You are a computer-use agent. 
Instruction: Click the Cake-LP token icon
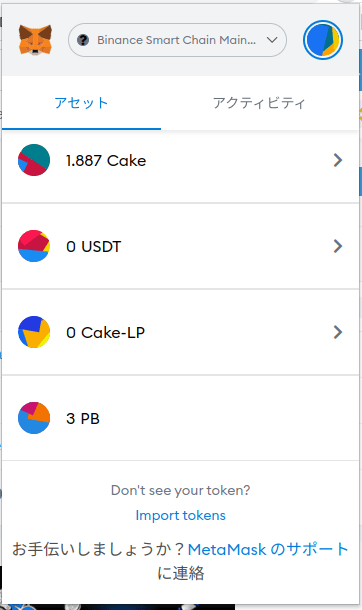(34, 332)
